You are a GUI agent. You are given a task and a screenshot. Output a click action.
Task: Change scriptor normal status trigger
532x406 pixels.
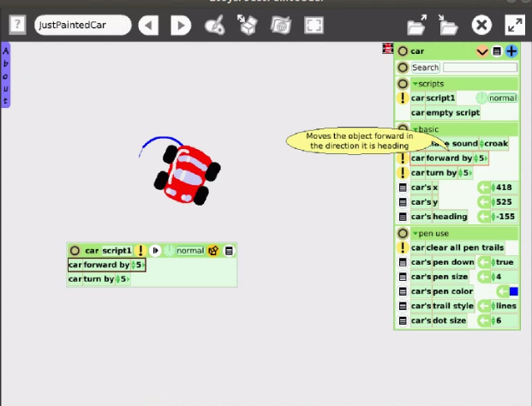[190, 251]
